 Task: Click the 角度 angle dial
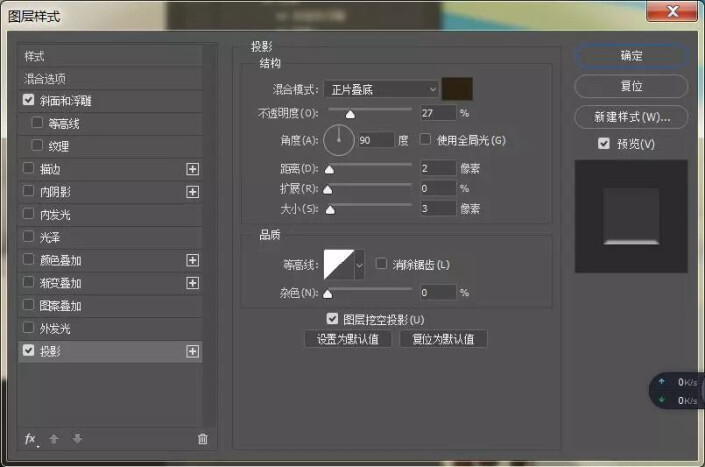click(x=339, y=140)
